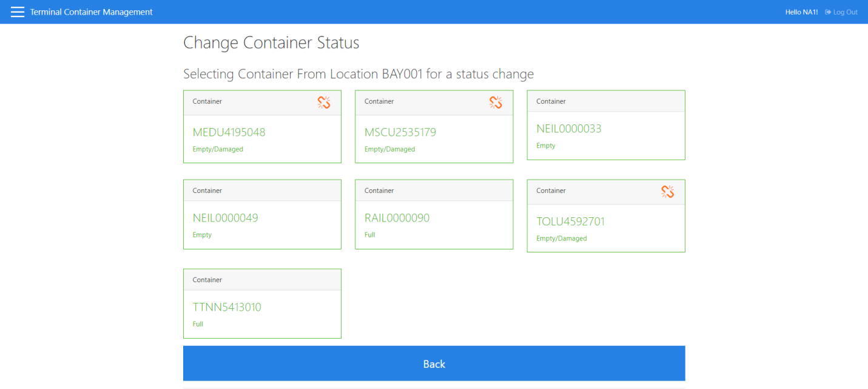Screen dimensions: 868x389
Task: Click the Terminal Container Management title
Action: tap(92, 12)
